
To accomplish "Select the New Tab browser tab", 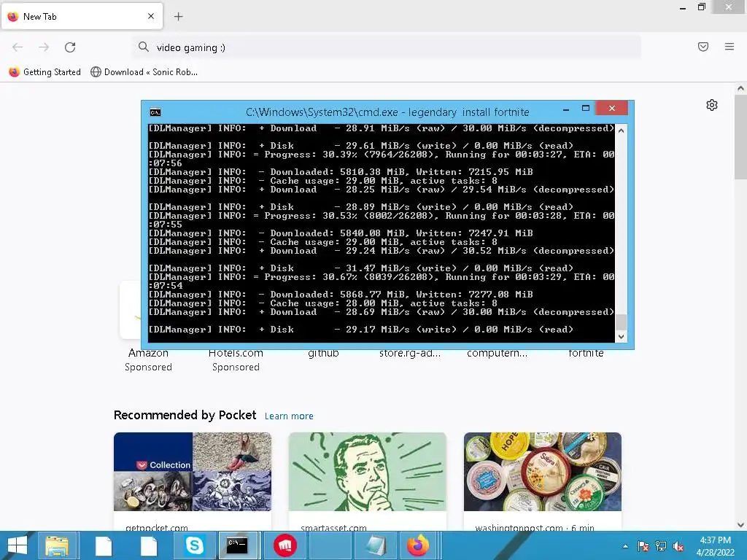I will pyautogui.click(x=82, y=17).
